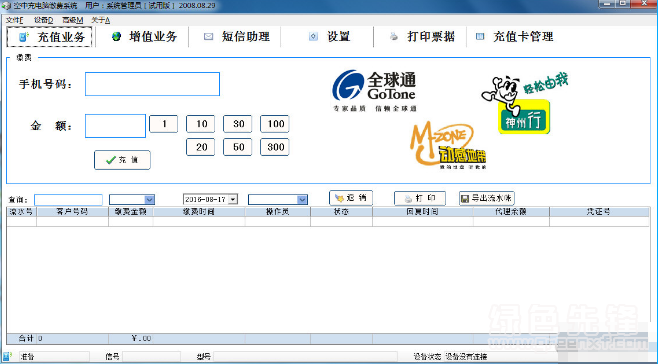The height and width of the screenshot is (364, 658).
Task: Open the 高级 menu
Action: pos(73,20)
